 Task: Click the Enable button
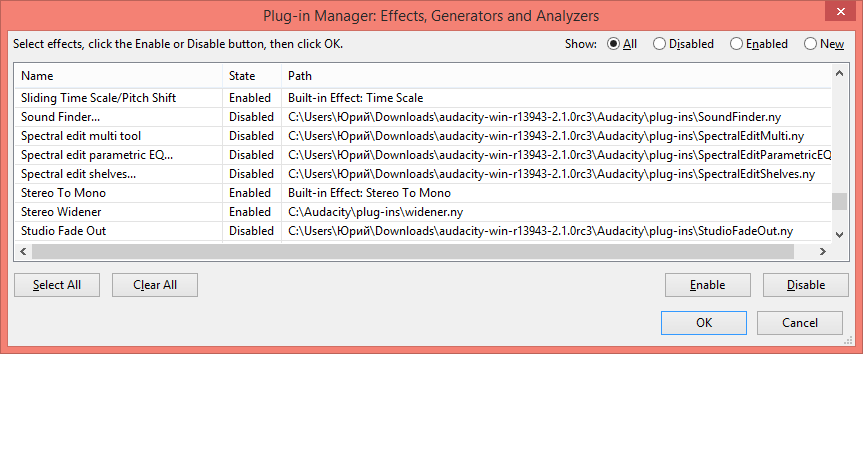click(x=707, y=285)
